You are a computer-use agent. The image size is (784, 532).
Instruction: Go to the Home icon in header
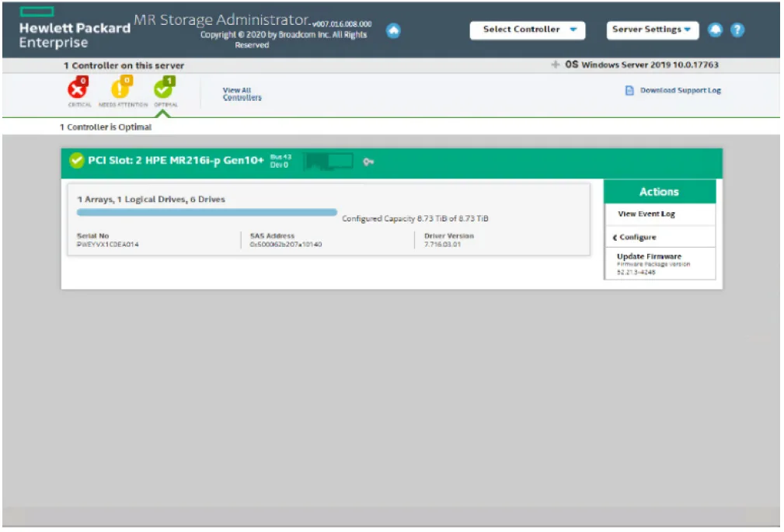pyautogui.click(x=393, y=31)
